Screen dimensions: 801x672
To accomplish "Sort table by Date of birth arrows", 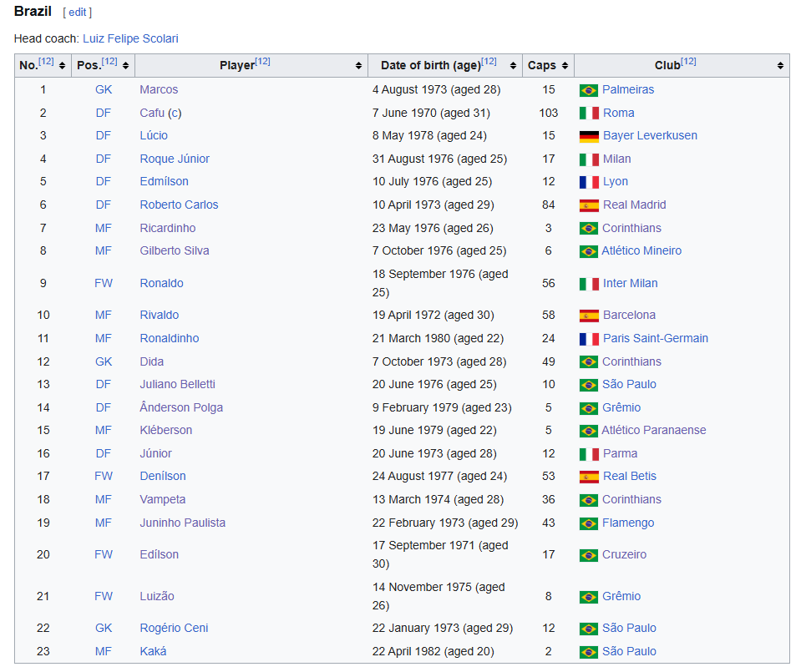I will (514, 65).
